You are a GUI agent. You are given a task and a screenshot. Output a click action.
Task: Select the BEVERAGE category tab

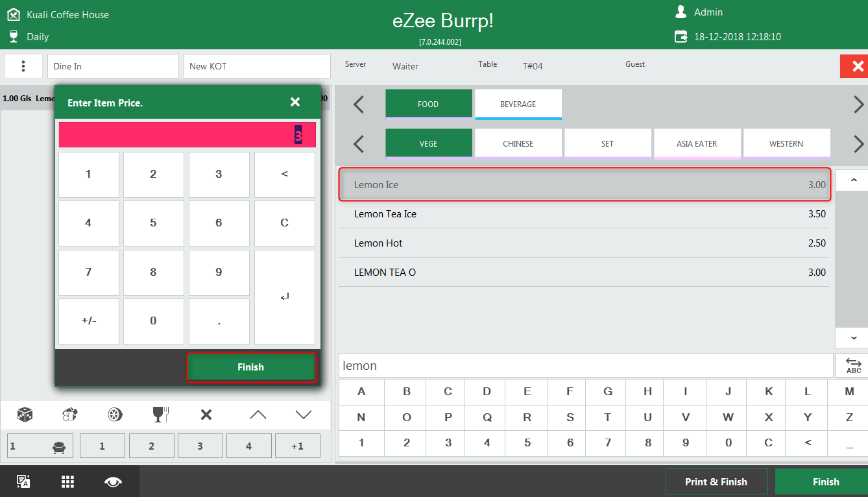[518, 104]
